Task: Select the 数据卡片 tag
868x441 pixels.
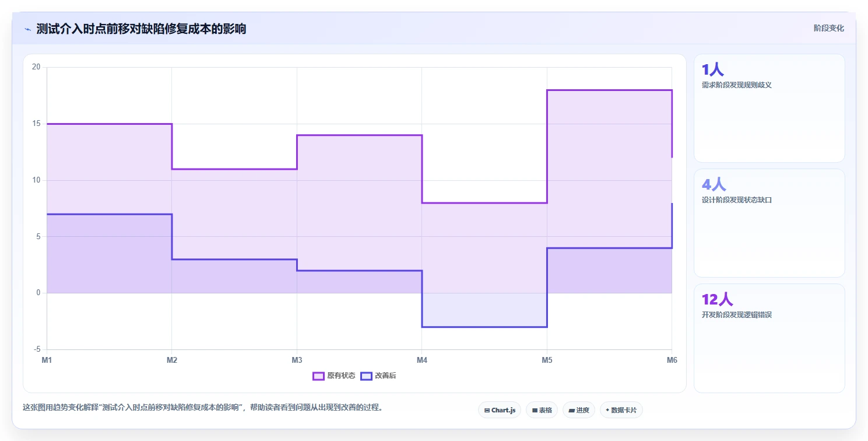Action: tap(621, 410)
